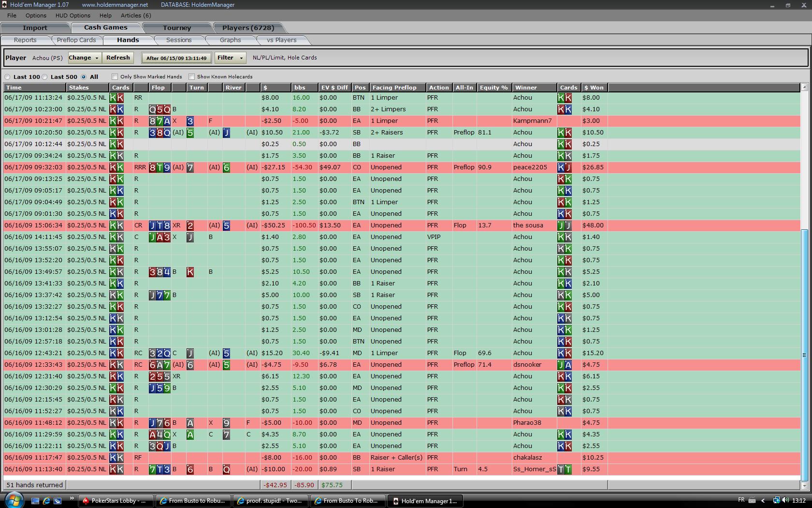Image resolution: width=812 pixels, height=508 pixels.
Task: Check Only Show Marked Hands
Action: [x=115, y=76]
